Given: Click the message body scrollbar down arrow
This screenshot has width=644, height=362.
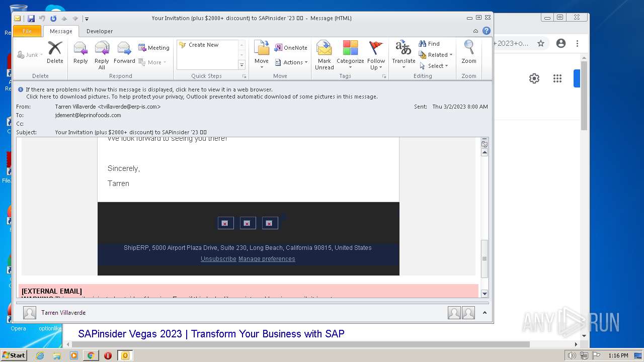Looking at the screenshot, I should [x=485, y=294].
